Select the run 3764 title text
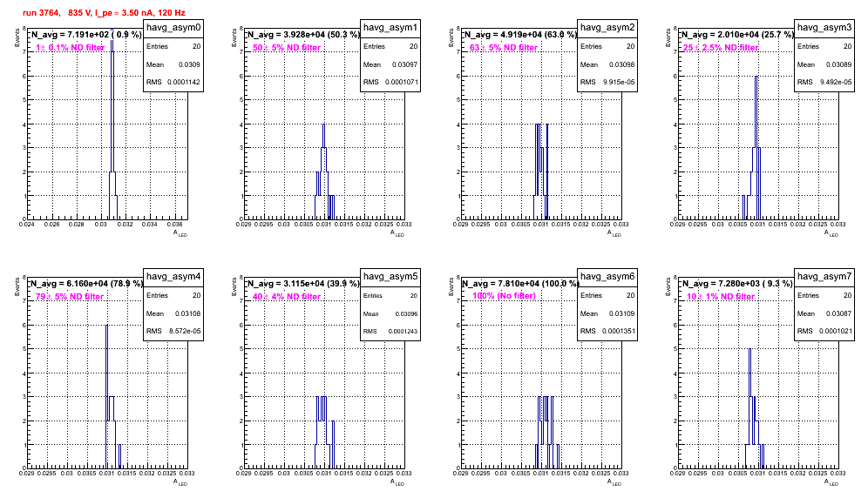The height and width of the screenshot is (498, 868). tap(104, 13)
